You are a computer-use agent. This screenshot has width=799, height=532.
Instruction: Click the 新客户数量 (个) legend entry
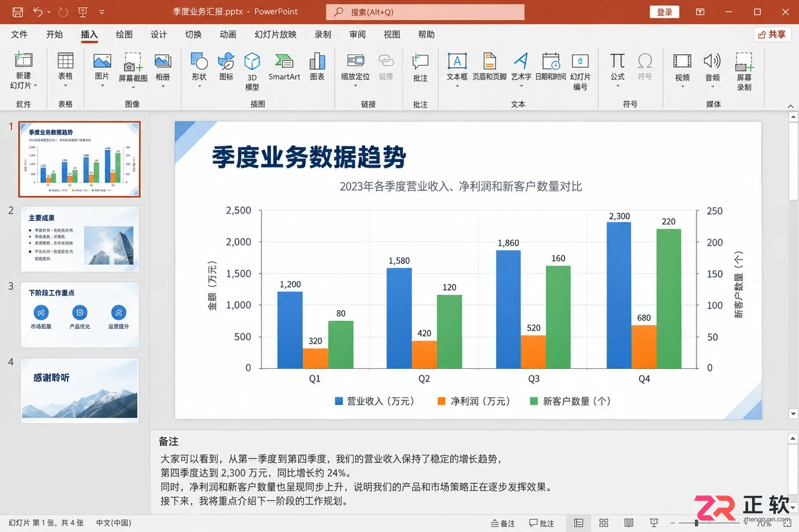tap(570, 401)
